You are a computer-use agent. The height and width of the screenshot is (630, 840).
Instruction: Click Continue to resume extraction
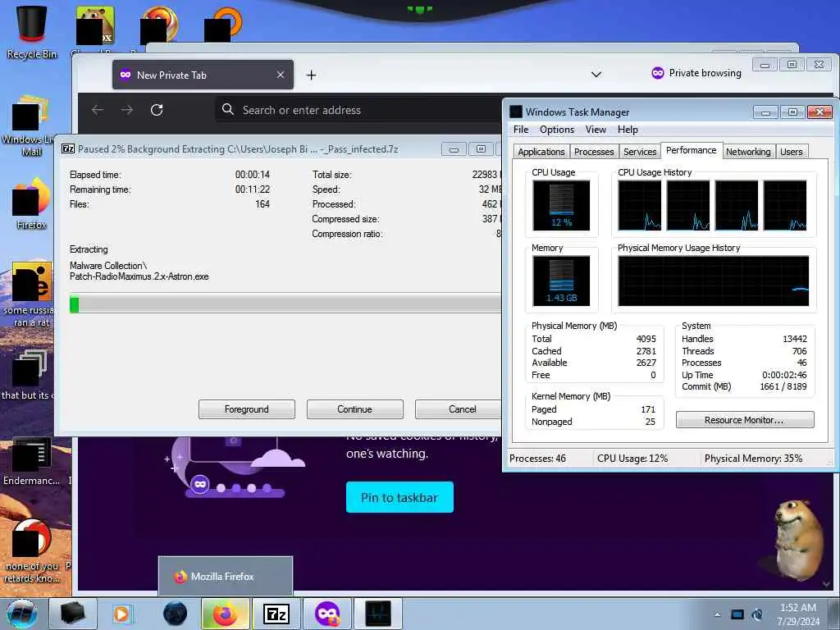click(x=354, y=409)
